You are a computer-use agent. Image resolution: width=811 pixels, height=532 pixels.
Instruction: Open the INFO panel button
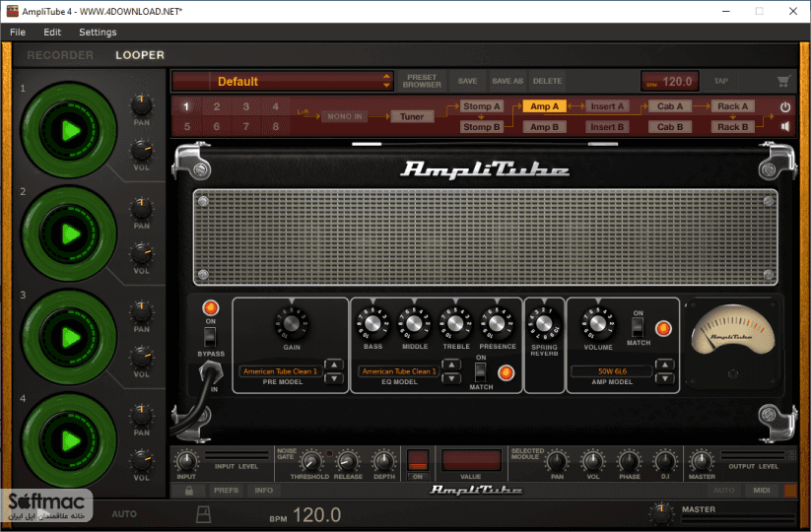coord(264,490)
